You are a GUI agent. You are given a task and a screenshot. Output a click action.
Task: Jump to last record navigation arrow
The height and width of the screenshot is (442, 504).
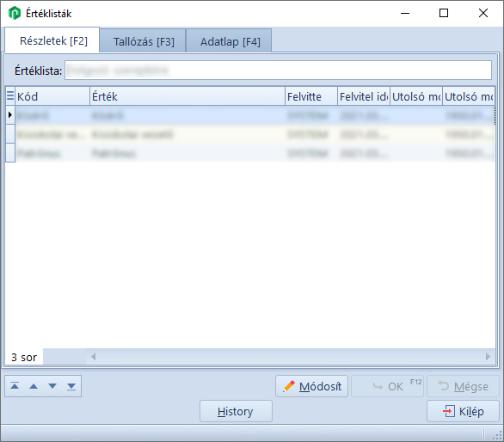71,386
